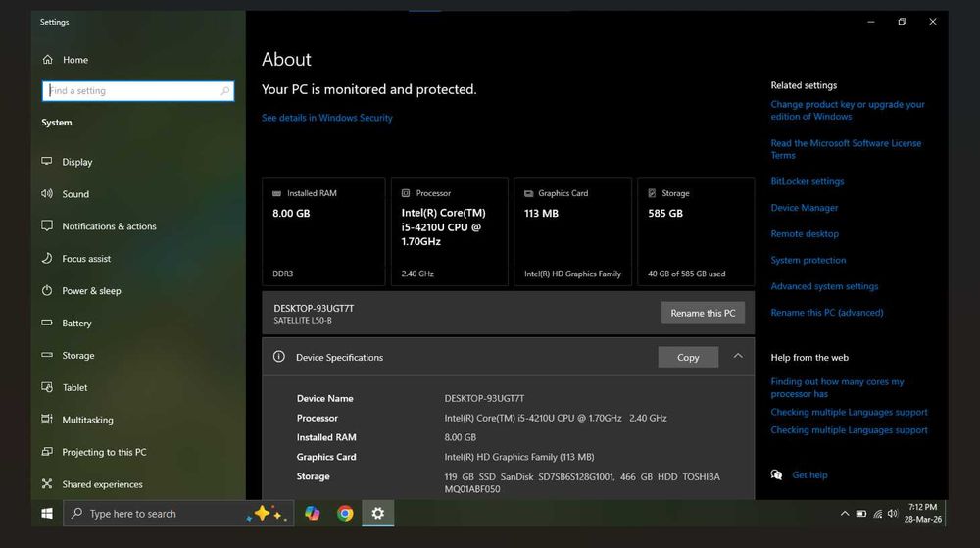Open Finding out how many cores link

tap(837, 388)
